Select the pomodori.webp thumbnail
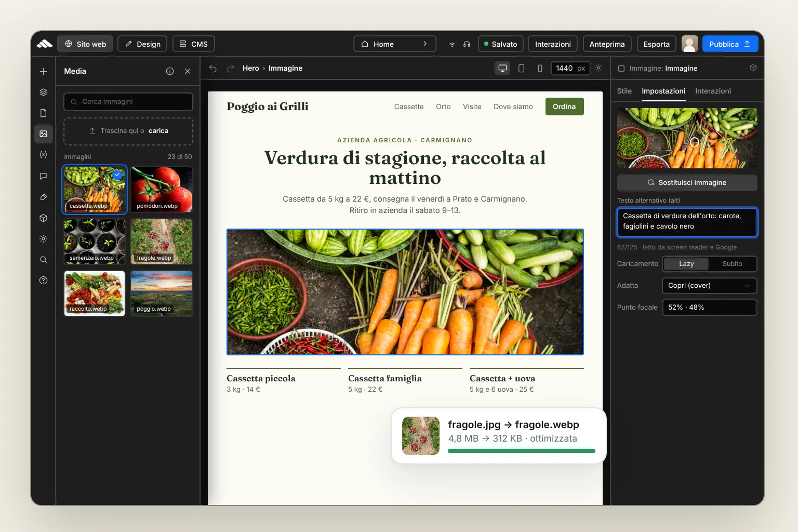This screenshot has height=532, width=798. click(x=162, y=190)
